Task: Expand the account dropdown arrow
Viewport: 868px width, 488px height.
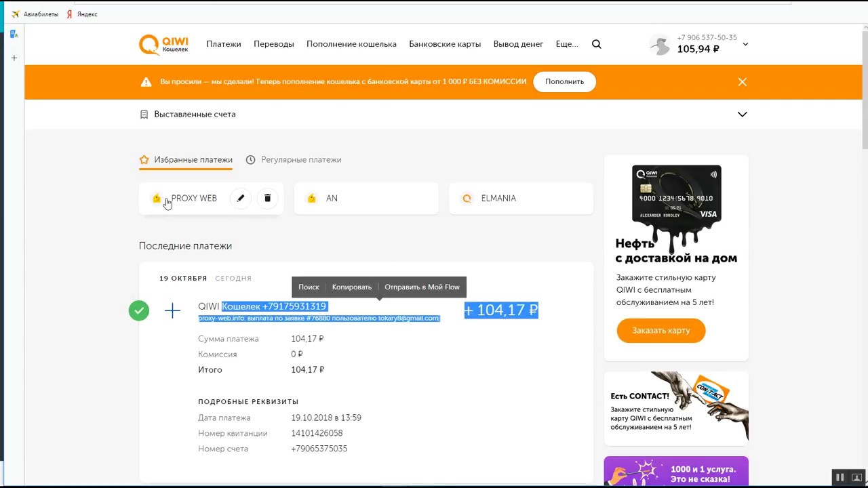Action: [745, 44]
